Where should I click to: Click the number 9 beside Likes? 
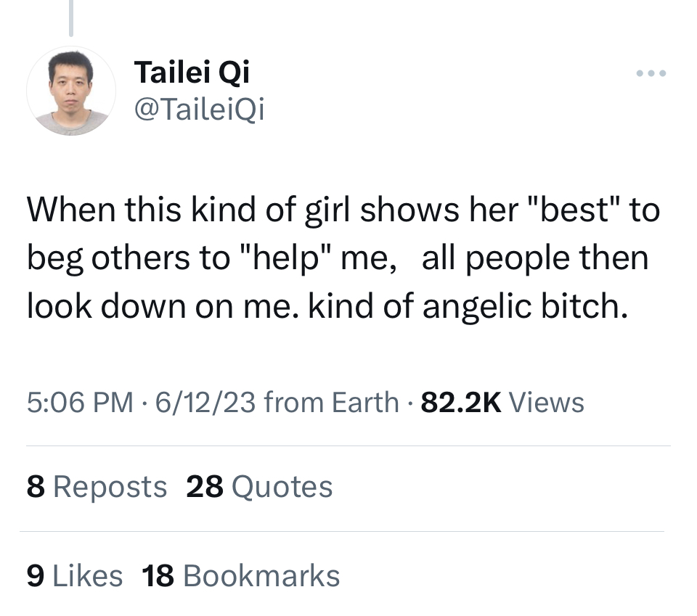click(35, 575)
